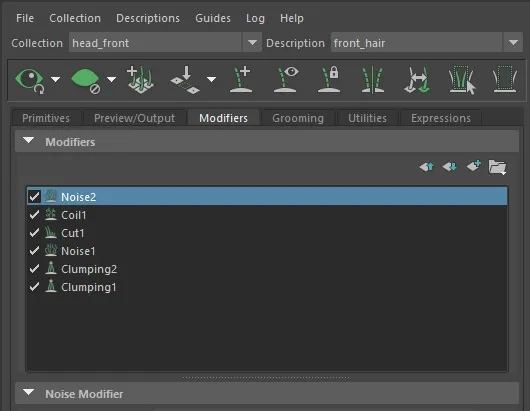This screenshot has width=530, height=411.
Task: Open the Guides menu
Action: 213,18
